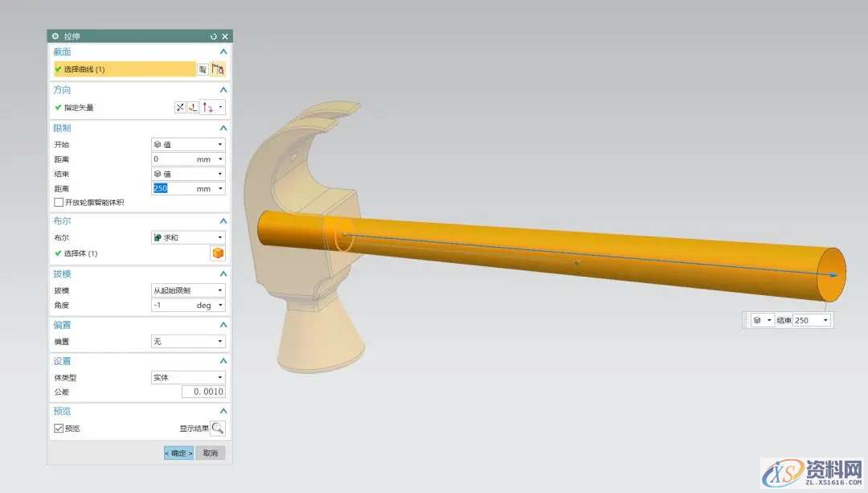Collapse the 限制 section
Viewport: 868px width, 493px height.
tap(223, 129)
